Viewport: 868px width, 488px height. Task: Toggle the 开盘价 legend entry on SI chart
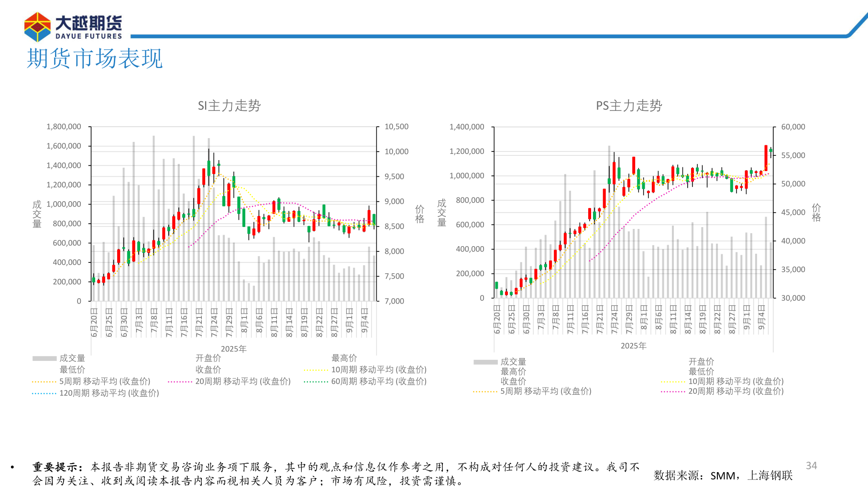coord(209,358)
